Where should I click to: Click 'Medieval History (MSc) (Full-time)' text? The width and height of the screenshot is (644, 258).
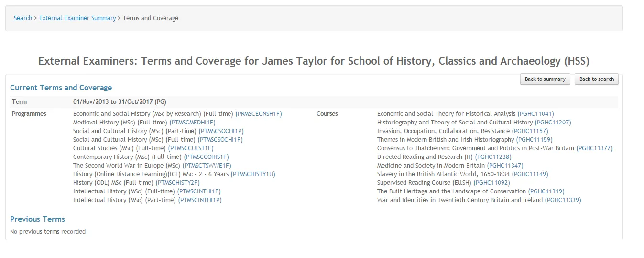pyautogui.click(x=120, y=123)
